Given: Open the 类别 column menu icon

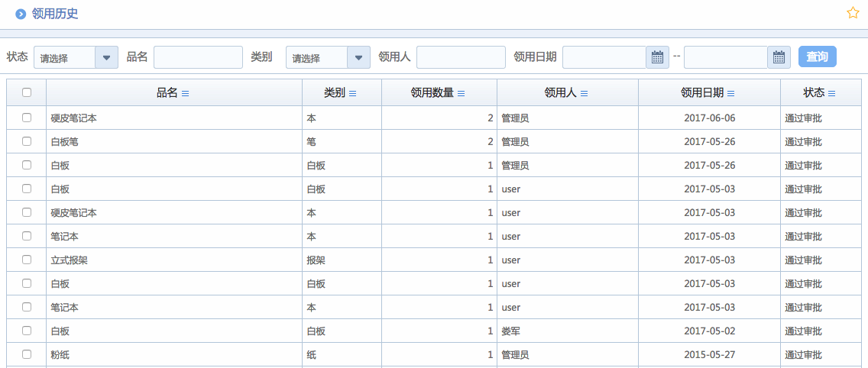Looking at the screenshot, I should [x=353, y=93].
